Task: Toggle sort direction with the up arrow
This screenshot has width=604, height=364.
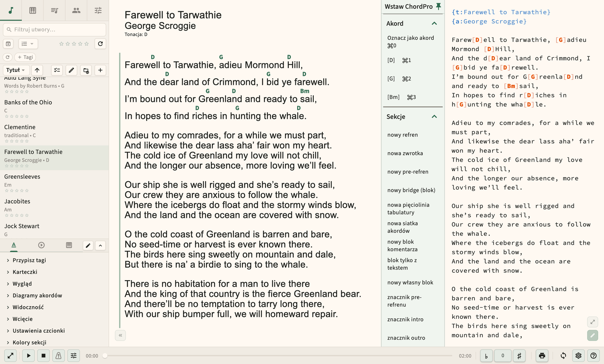Action: 37,70
